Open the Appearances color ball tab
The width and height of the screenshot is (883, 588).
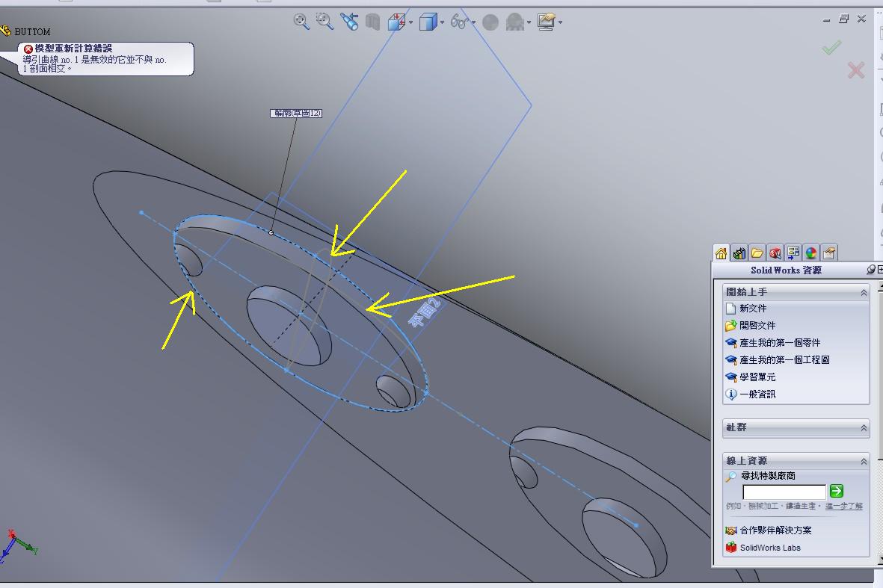point(811,253)
